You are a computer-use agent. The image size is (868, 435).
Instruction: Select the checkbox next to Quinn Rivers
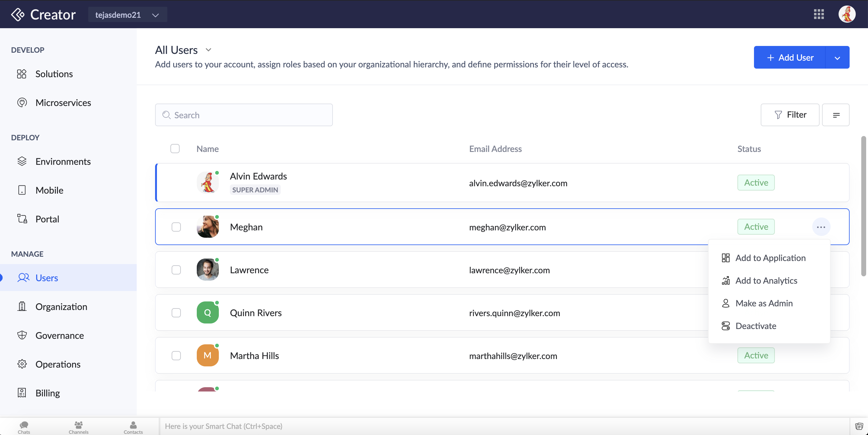[x=176, y=312]
